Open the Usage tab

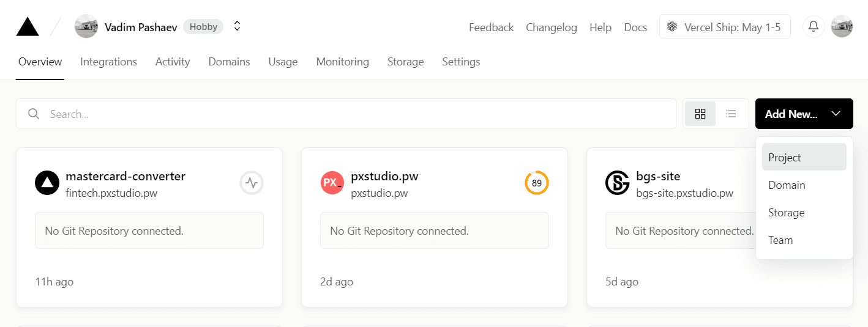tap(283, 62)
